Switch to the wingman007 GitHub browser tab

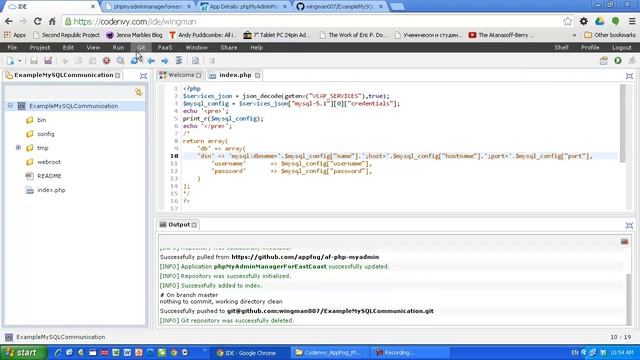click(x=340, y=7)
